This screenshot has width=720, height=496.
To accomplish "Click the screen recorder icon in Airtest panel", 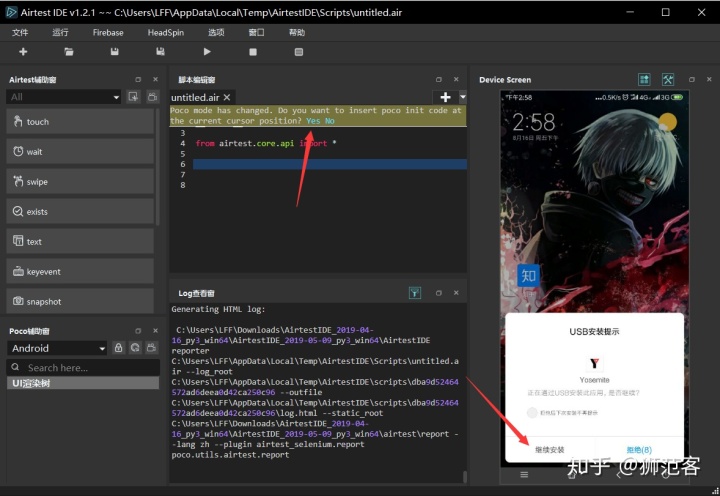I will click(152, 96).
